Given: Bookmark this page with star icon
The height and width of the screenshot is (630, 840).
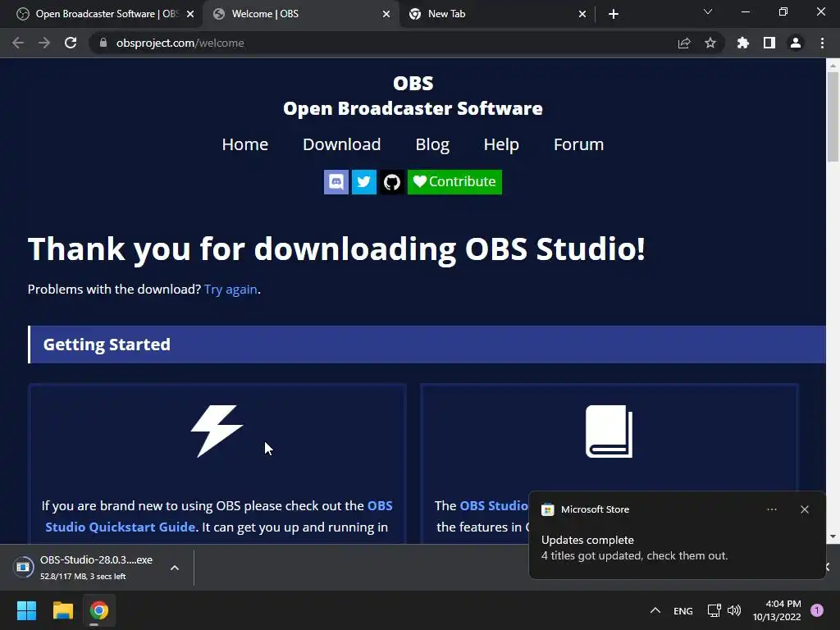Looking at the screenshot, I should pos(710,43).
